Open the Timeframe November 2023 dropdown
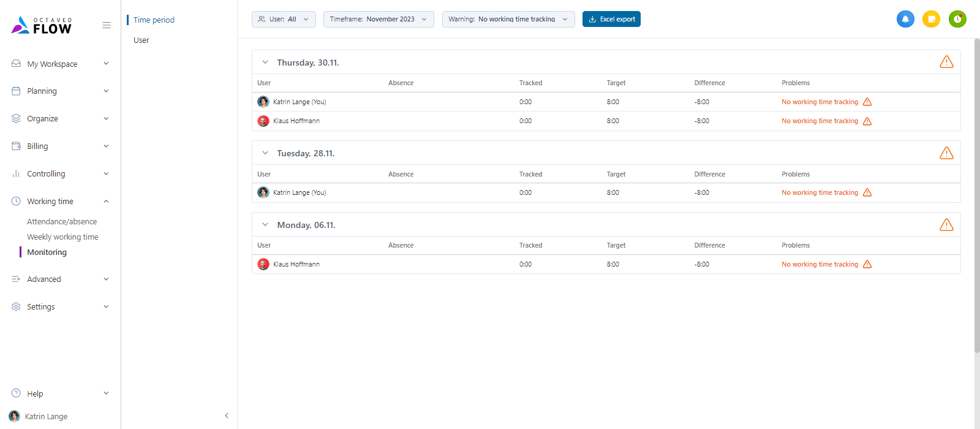980x429 pixels. [379, 19]
